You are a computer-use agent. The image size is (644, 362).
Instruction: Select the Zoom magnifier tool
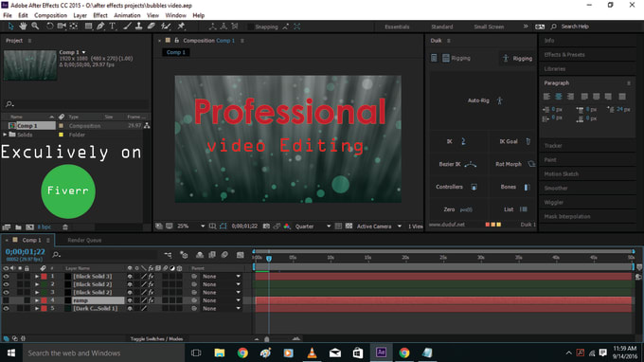(35, 27)
